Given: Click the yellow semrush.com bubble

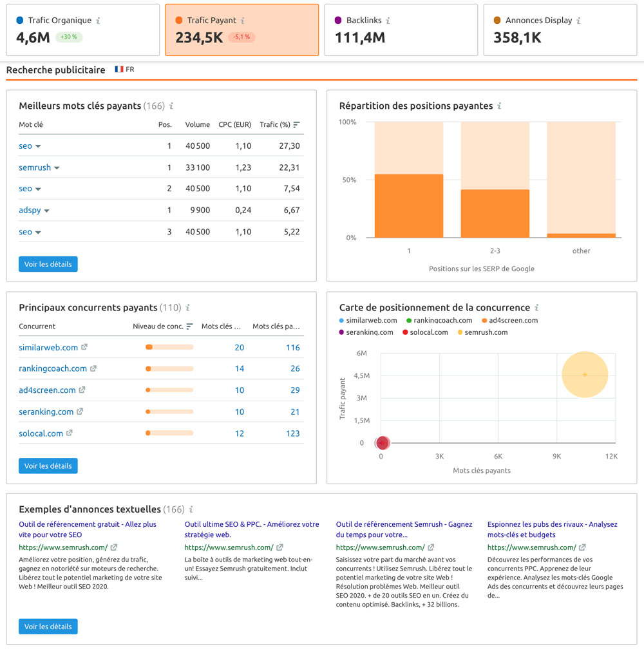Looking at the screenshot, I should (585, 374).
